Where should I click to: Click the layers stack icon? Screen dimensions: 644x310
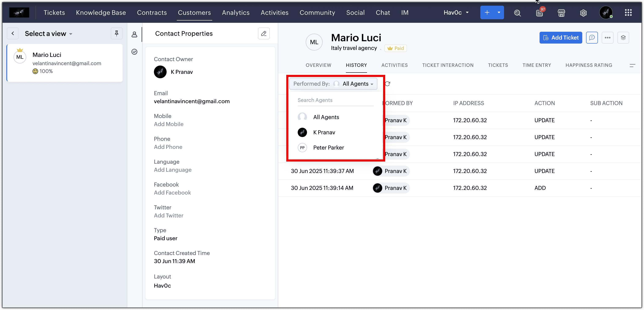[623, 38]
